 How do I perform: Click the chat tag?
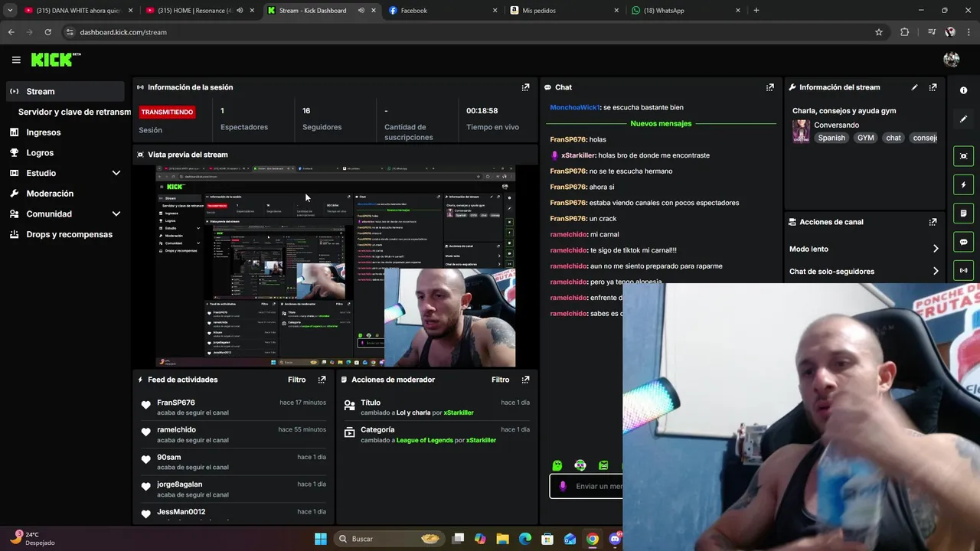pos(893,138)
